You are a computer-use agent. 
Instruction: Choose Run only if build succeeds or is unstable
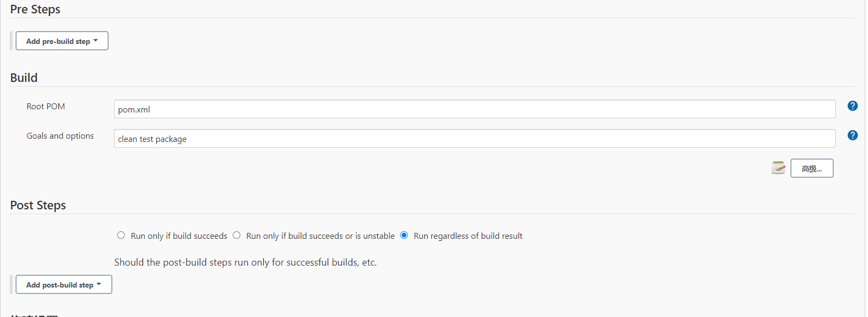237,235
